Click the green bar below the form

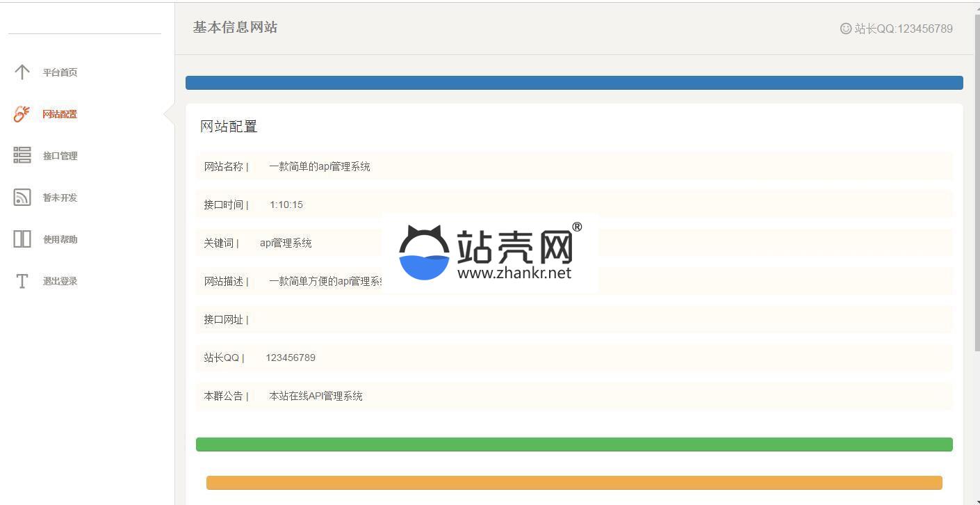574,444
